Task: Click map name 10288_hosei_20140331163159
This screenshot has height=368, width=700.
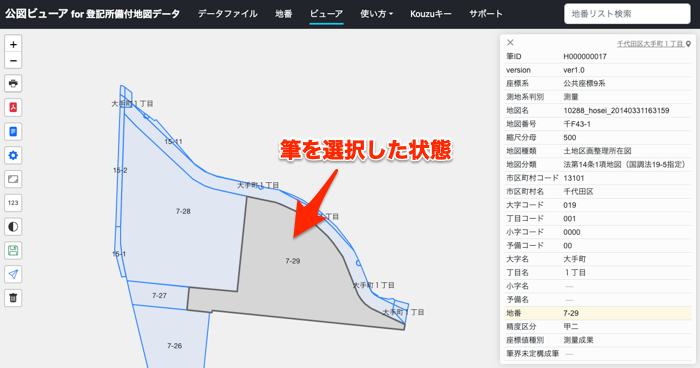Action: (616, 110)
